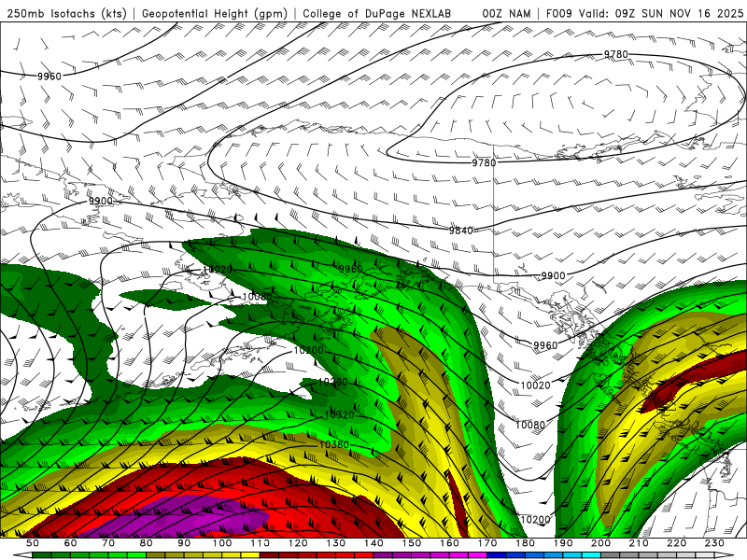Select the "College of DuPage NEXLAB" credit
The image size is (747, 560).
(377, 14)
